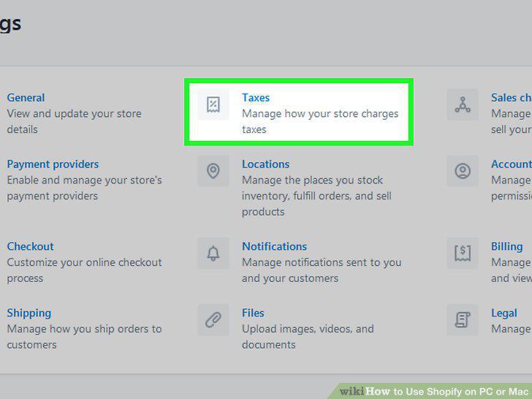The width and height of the screenshot is (532, 399).
Task: Open the Billing settings link
Action: coord(507,246)
